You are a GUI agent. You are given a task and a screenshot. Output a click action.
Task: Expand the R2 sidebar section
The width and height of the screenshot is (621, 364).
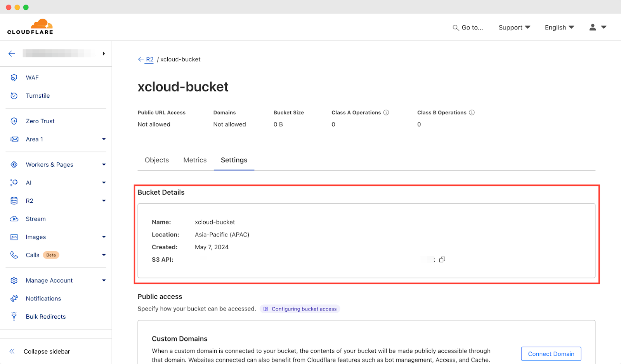[104, 201]
